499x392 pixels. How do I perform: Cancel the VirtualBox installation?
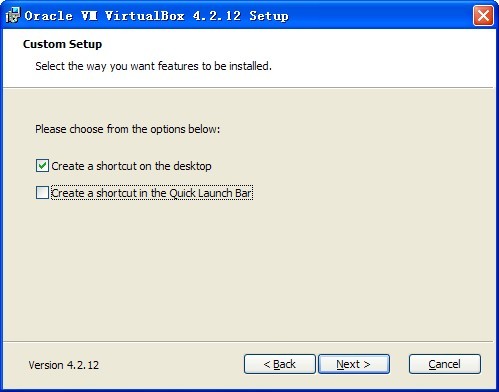[445, 364]
